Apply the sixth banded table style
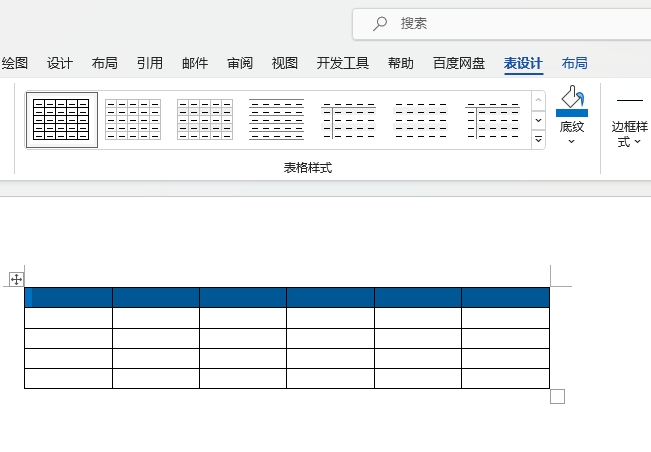 click(x=420, y=120)
